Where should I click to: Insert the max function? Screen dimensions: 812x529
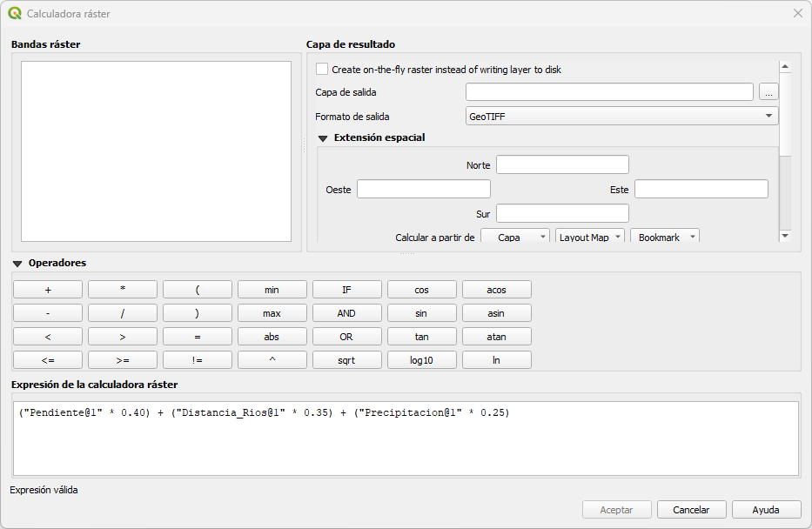pyautogui.click(x=272, y=313)
